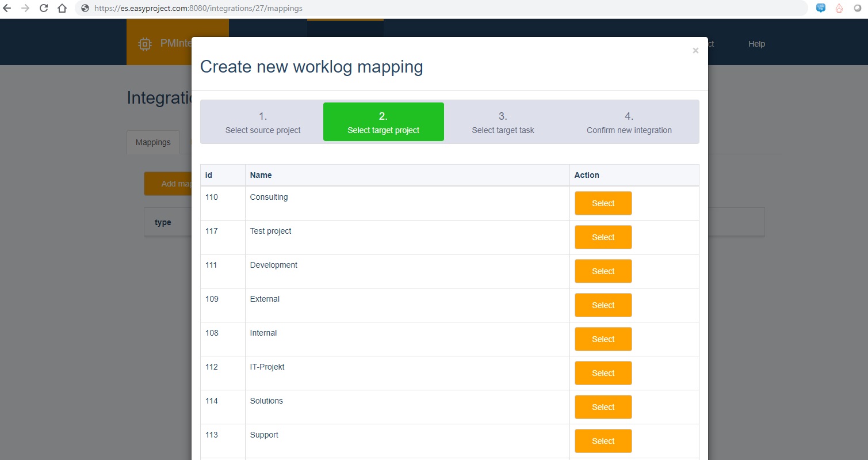
Task: Click the browser back arrow
Action: pyautogui.click(x=9, y=8)
